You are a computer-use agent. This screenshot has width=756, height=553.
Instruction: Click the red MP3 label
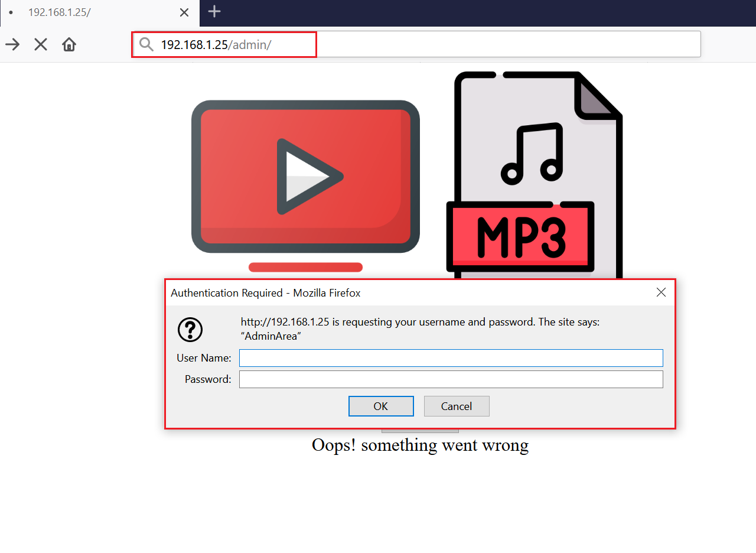pos(520,235)
